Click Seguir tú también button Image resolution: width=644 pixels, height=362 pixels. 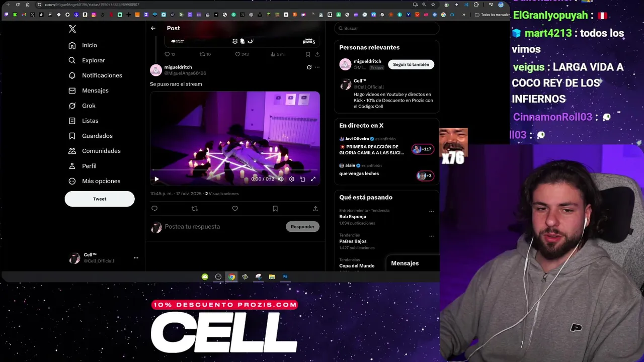pos(411,64)
